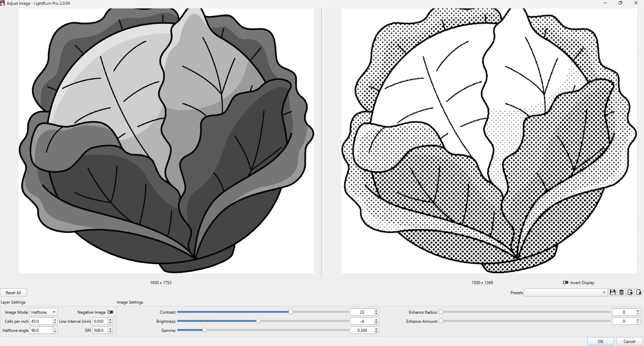Delete the selected preset with trash icon
This screenshot has width=644, height=346.
[621, 292]
